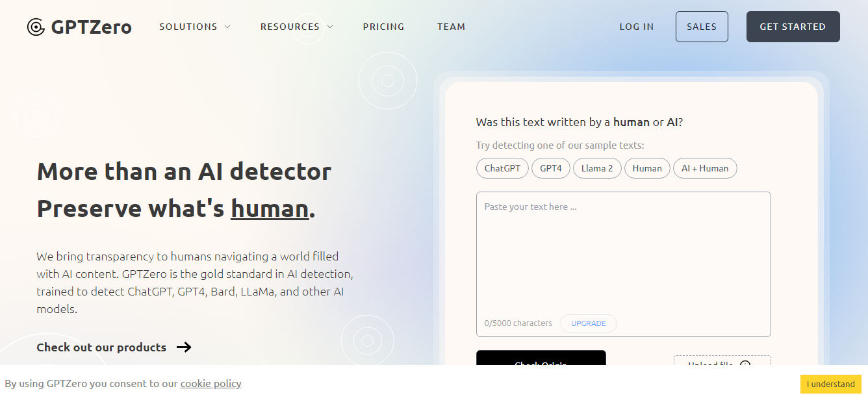Click the LOG IN link
Image resolution: width=868 pixels, height=402 pixels.
[637, 27]
